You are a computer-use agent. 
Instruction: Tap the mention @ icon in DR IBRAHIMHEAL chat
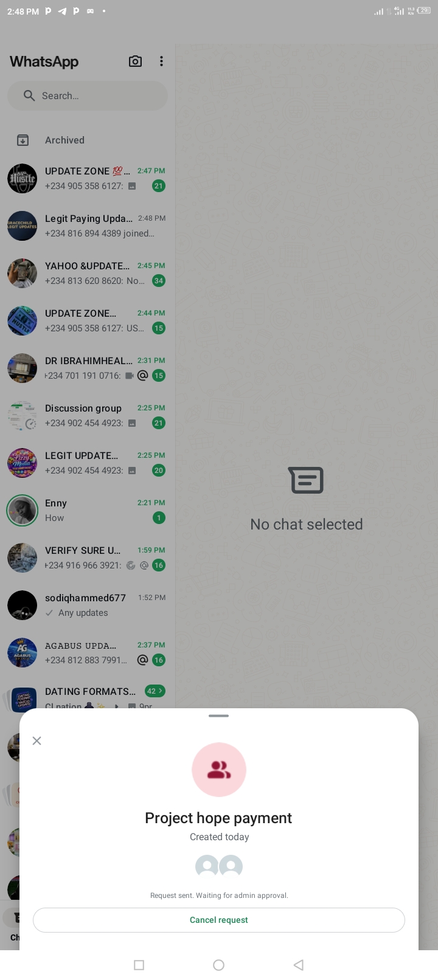click(142, 376)
